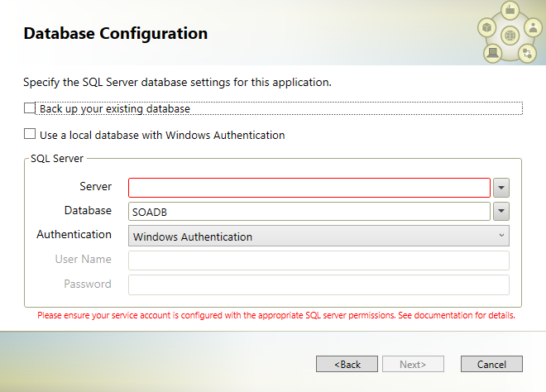Click the Database Configuration heading
Viewport: 546px width, 392px height.
point(116,33)
